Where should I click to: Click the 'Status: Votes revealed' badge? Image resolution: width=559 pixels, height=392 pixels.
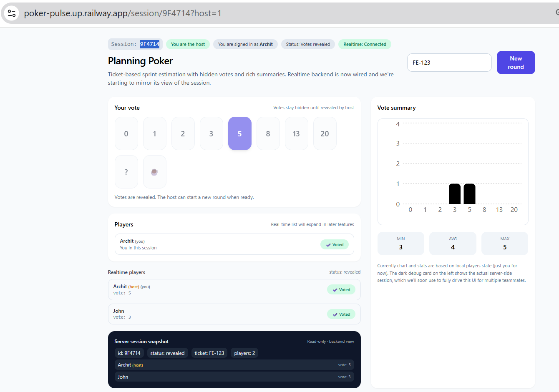coord(308,44)
